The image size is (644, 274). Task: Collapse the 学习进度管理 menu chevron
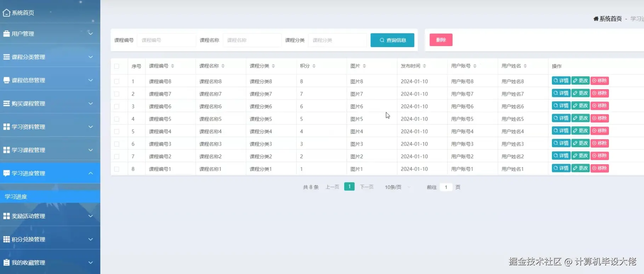pos(91,173)
